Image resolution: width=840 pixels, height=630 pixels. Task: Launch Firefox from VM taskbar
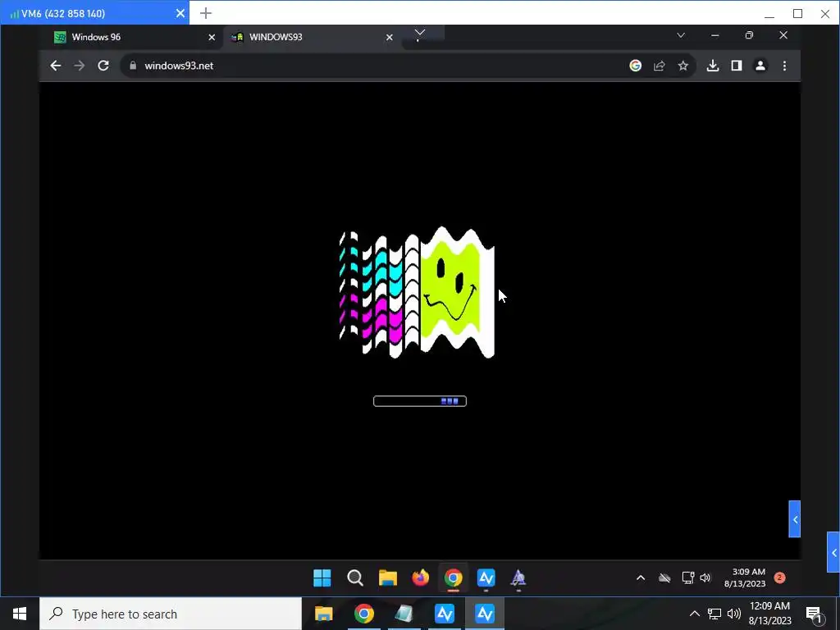click(421, 577)
